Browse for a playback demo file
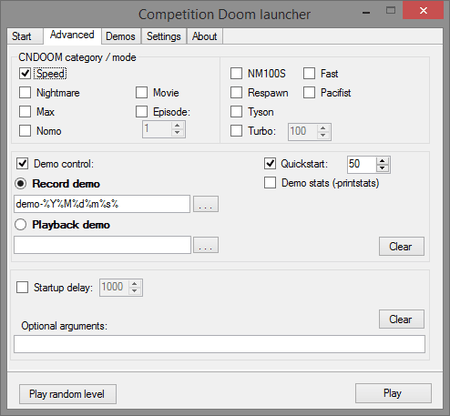Viewport: 450px width, 416px height. point(206,245)
